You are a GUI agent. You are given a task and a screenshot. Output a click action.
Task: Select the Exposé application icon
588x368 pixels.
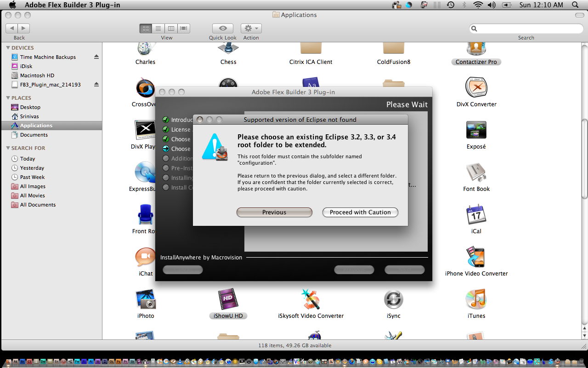476,130
